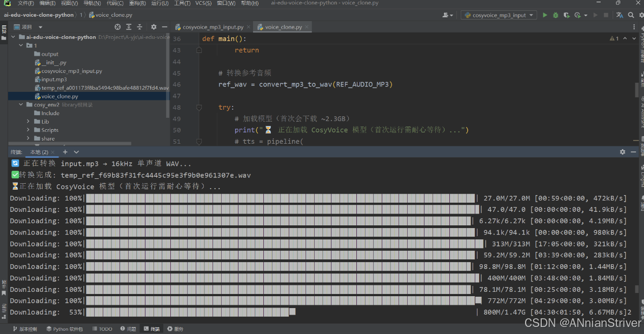644x334 pixels.
Task: Open project panel settings gear
Action: click(x=154, y=26)
